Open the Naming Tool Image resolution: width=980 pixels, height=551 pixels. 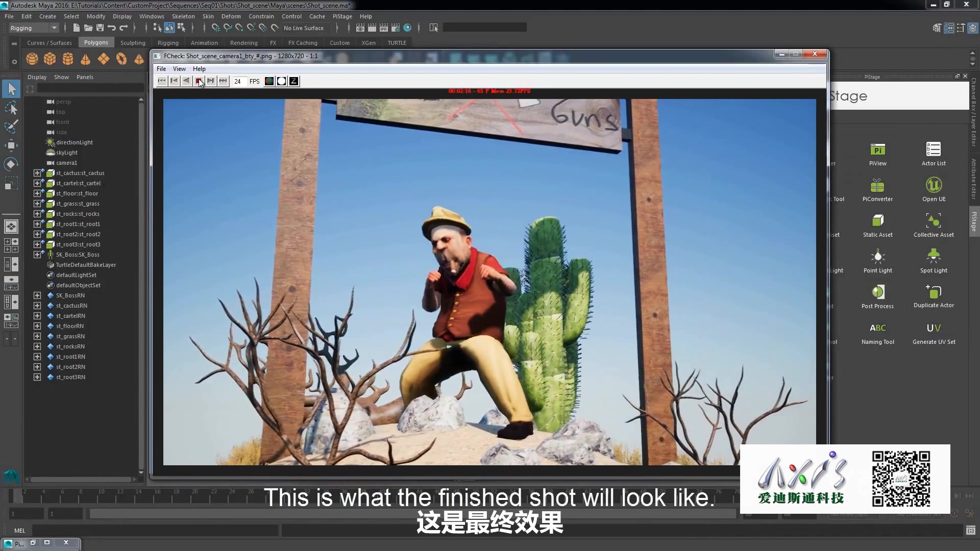(877, 328)
